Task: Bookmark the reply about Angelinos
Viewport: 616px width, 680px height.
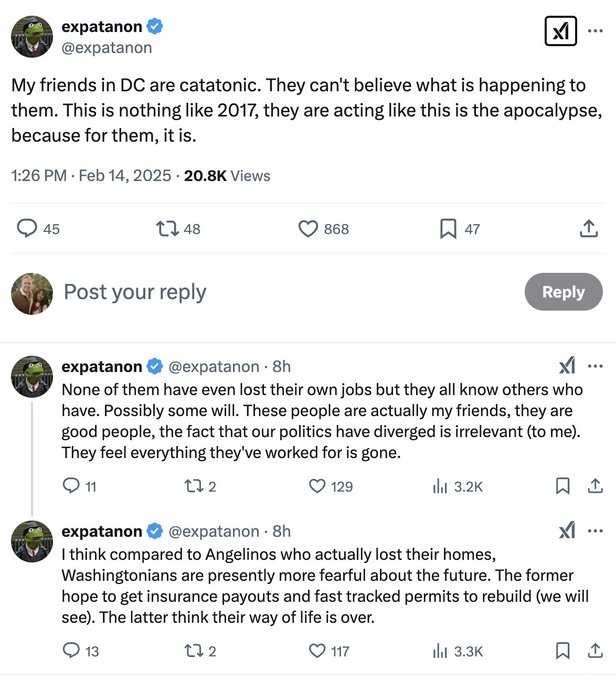Action: point(563,651)
